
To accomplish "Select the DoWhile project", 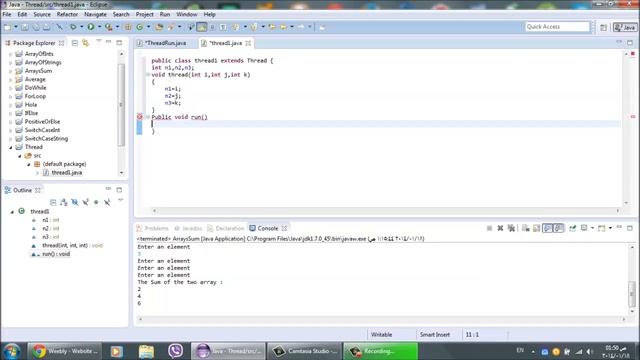I will coord(36,88).
